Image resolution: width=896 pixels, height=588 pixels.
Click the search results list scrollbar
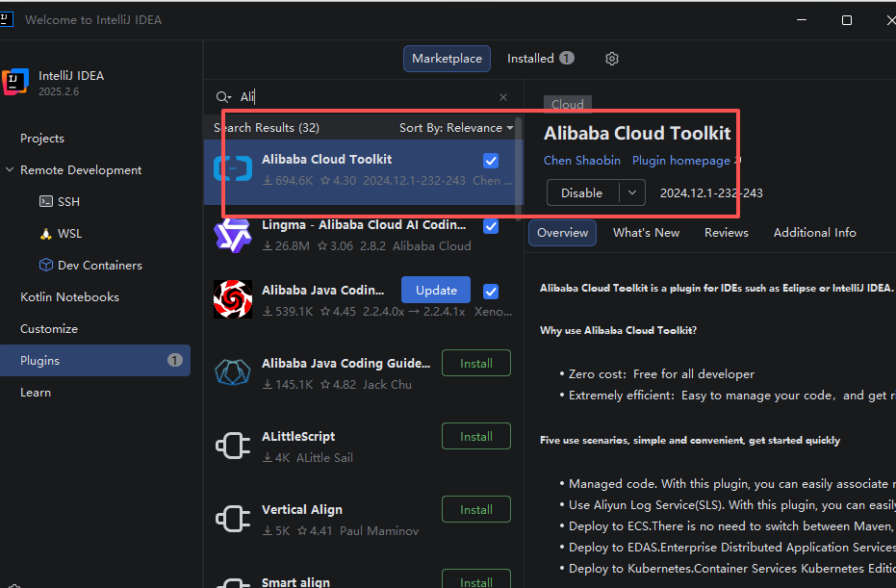pos(518,168)
